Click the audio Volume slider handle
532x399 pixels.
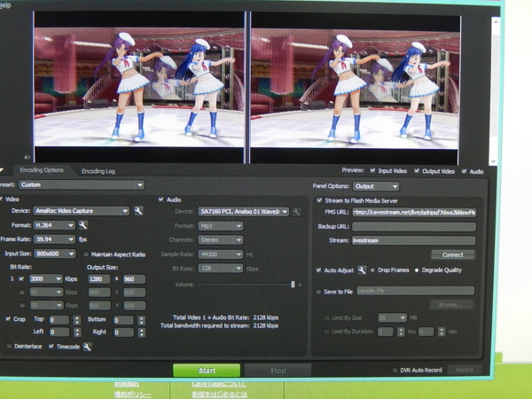293,285
